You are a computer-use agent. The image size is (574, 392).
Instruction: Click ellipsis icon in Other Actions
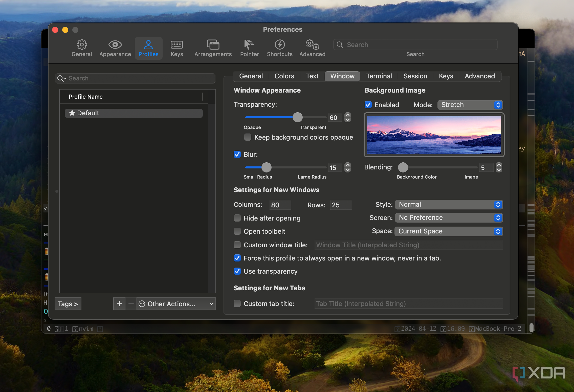142,304
